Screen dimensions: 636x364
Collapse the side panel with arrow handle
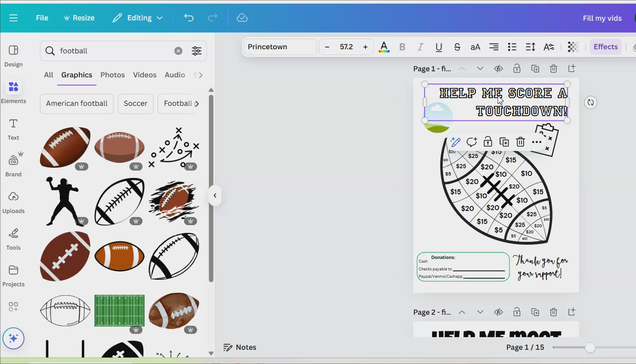click(215, 195)
